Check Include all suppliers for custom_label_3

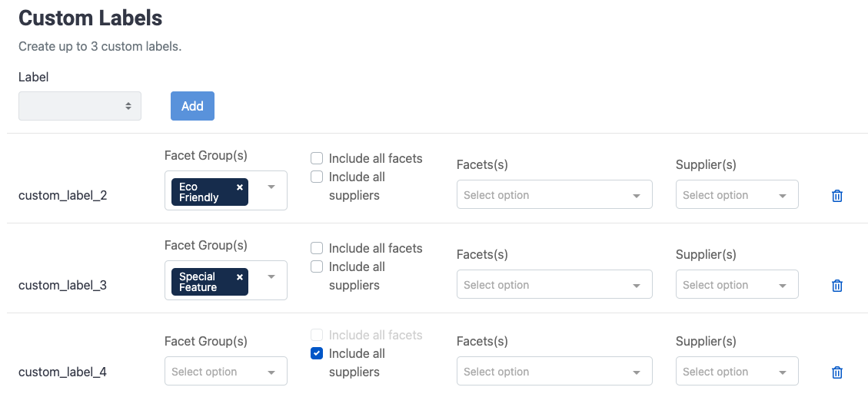click(x=317, y=266)
